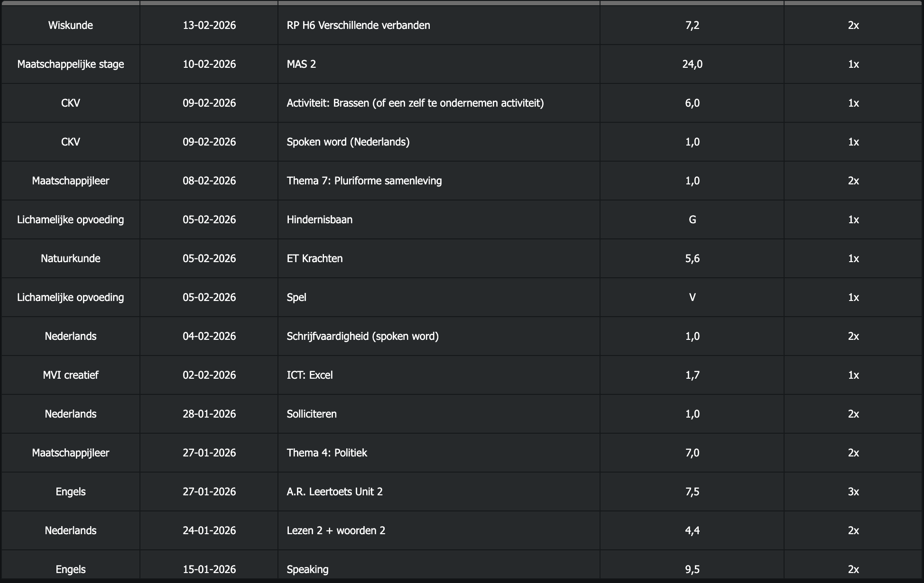924x583 pixels.
Task: Click the Wiskunde subject cell
Action: (70, 25)
